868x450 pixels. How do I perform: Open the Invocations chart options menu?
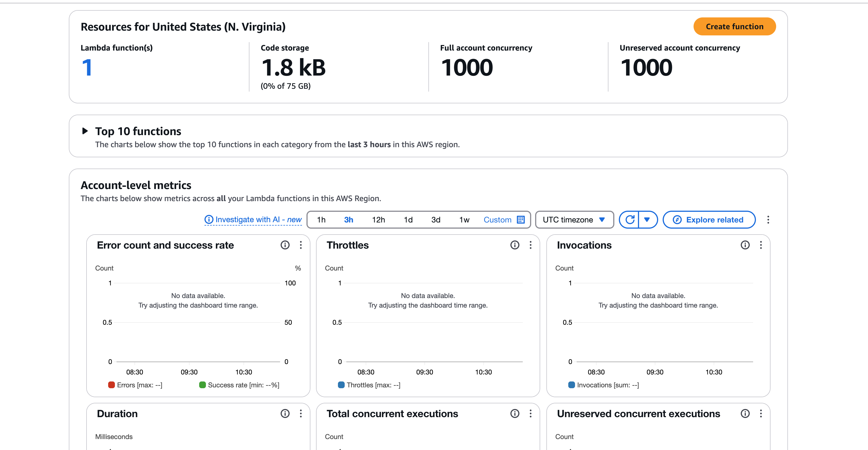tap(760, 245)
